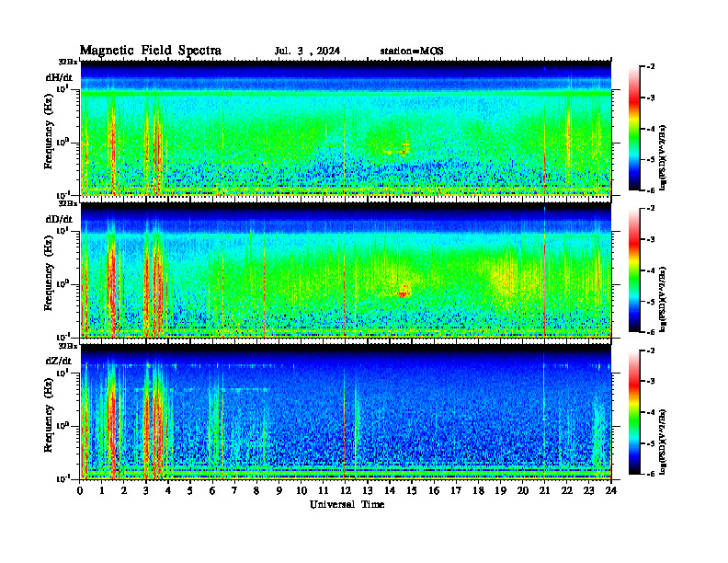
Task: Click the log(PSD) label beside dZ/dt color scale
Action: click(x=663, y=442)
